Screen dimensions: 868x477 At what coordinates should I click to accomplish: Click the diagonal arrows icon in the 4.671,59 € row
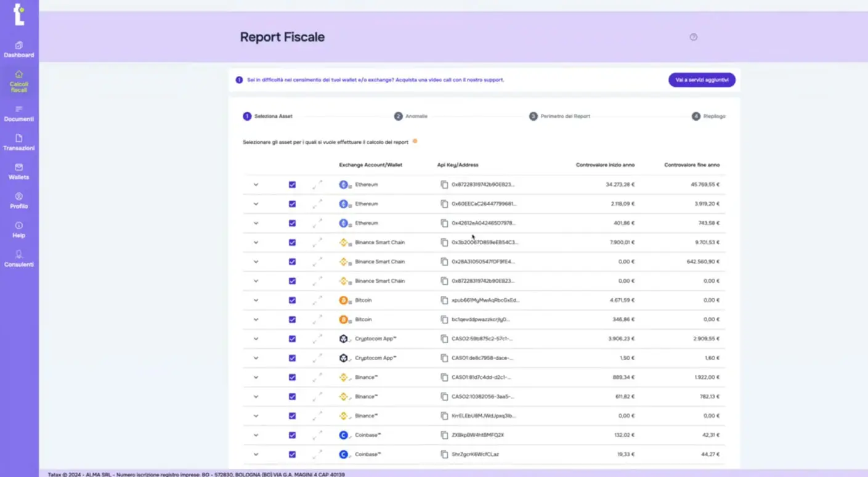pyautogui.click(x=317, y=300)
